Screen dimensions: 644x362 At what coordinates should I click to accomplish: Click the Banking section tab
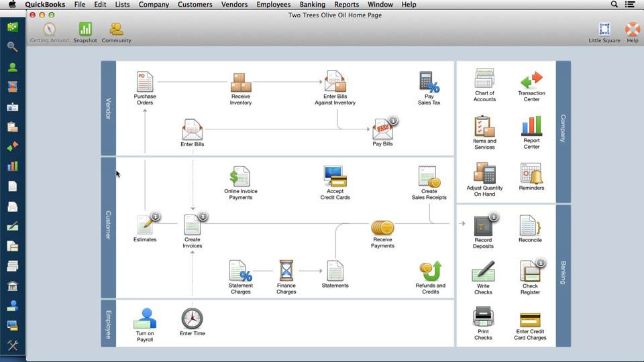point(563,276)
